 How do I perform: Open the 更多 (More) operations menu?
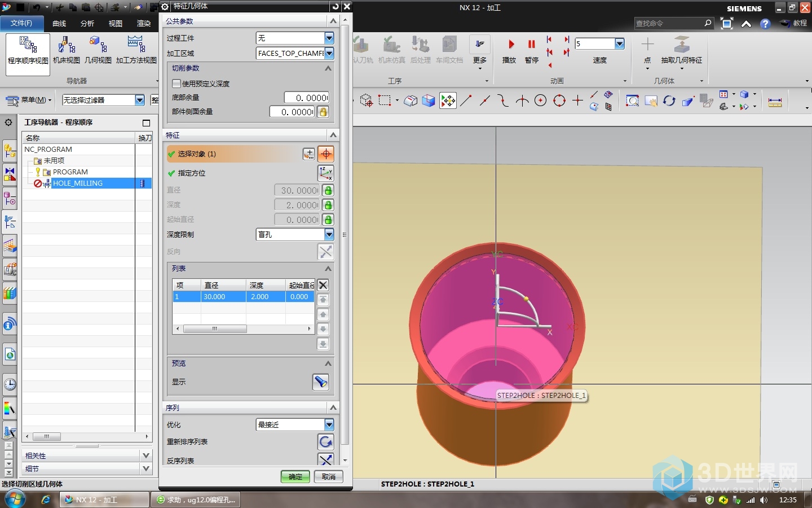coord(480,52)
